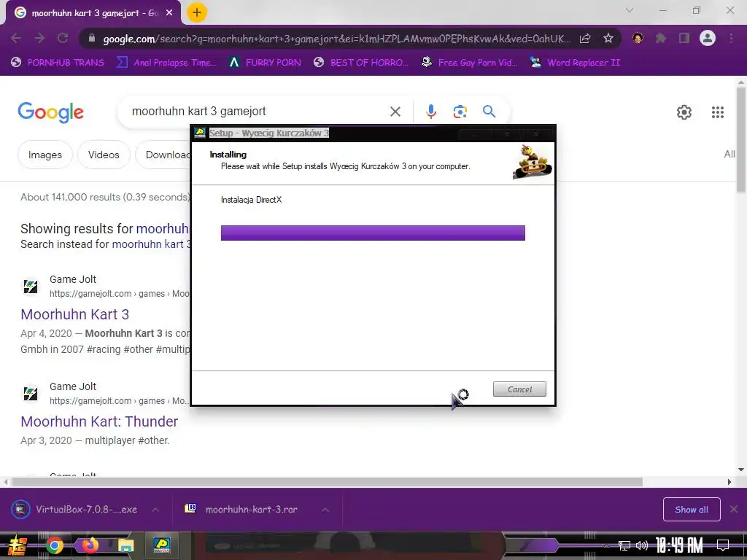Click the share page icon in address bar
Viewport: 747px width, 560px height.
click(585, 39)
